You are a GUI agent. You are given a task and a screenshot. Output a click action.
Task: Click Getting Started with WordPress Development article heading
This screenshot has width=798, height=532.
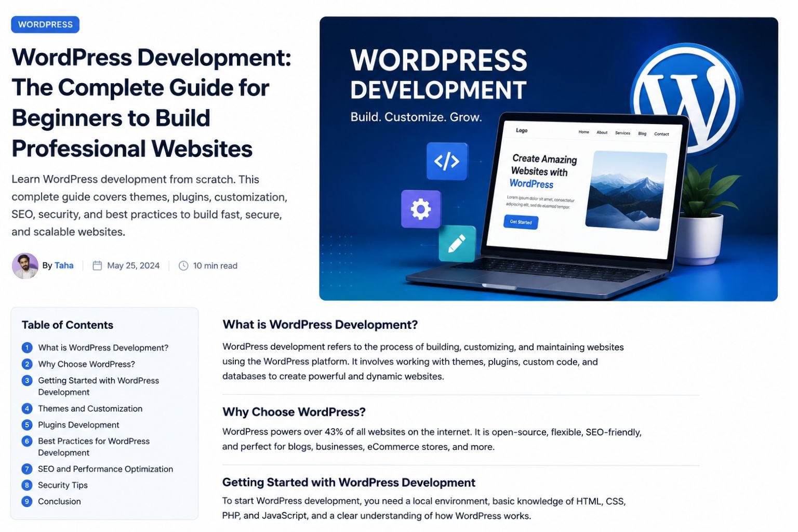[x=349, y=483]
